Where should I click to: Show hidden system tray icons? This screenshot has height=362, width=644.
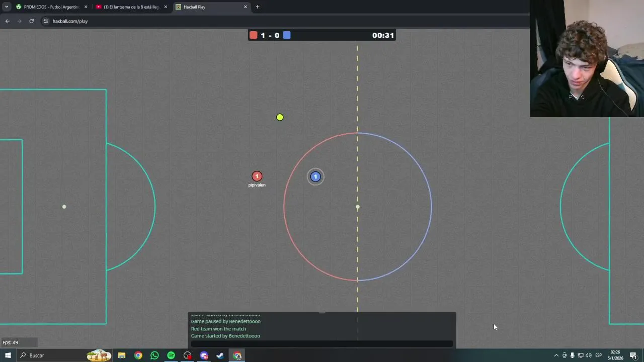point(556,355)
